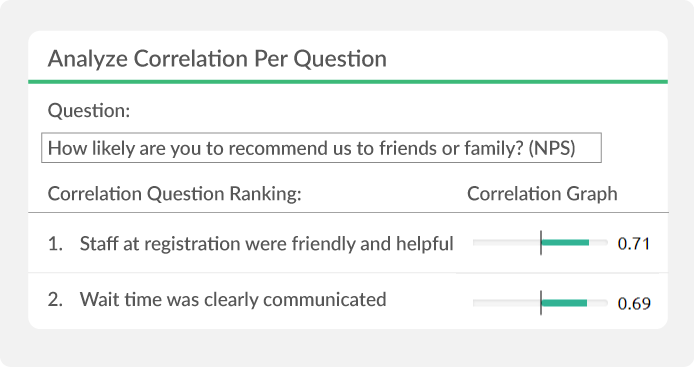
Task: Click rank number 2 in the list
Action: click(x=55, y=300)
